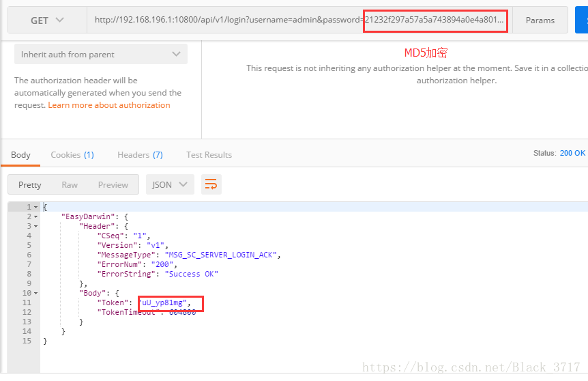Switch to the Body response tab
Viewport: 588px width, 381px height.
[20, 155]
